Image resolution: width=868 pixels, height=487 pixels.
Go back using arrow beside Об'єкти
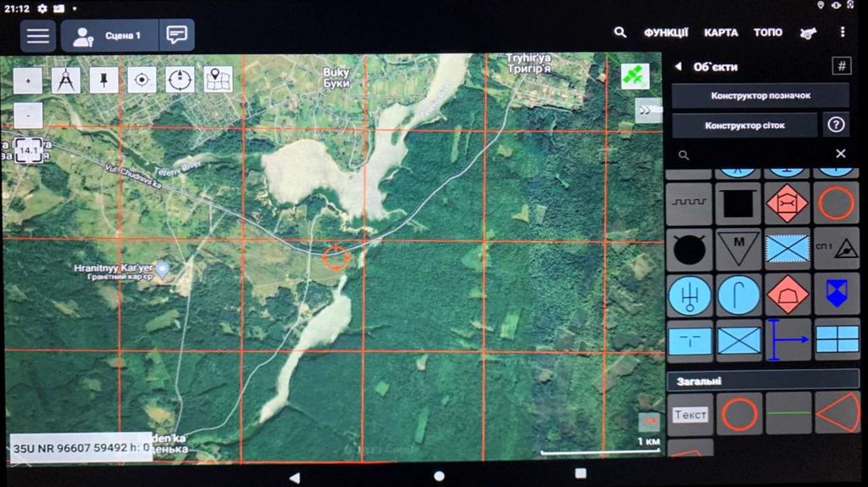678,66
